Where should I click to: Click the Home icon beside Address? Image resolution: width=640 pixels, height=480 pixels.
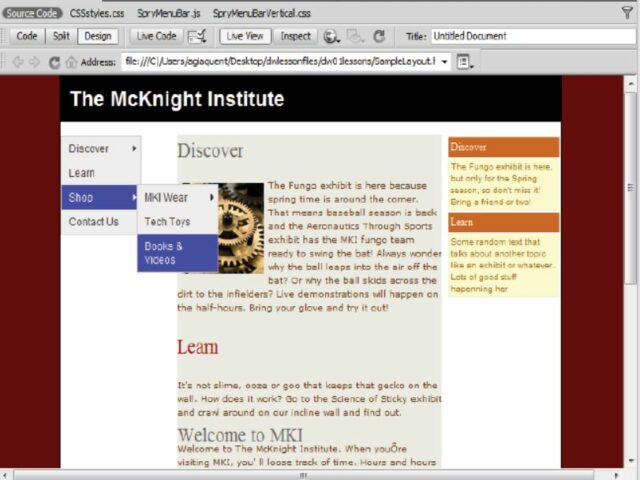point(71,61)
